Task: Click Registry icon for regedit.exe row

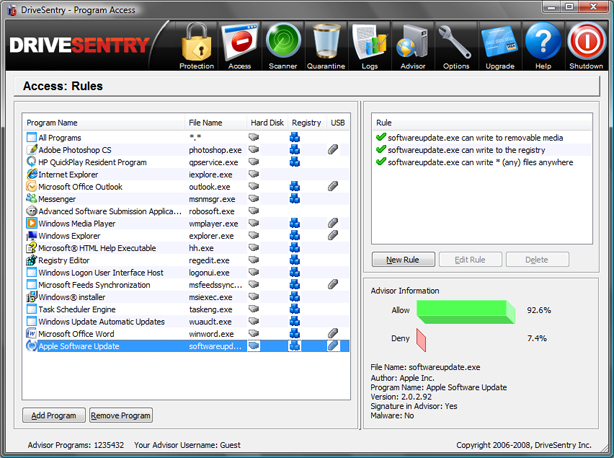Action: pos(294,260)
